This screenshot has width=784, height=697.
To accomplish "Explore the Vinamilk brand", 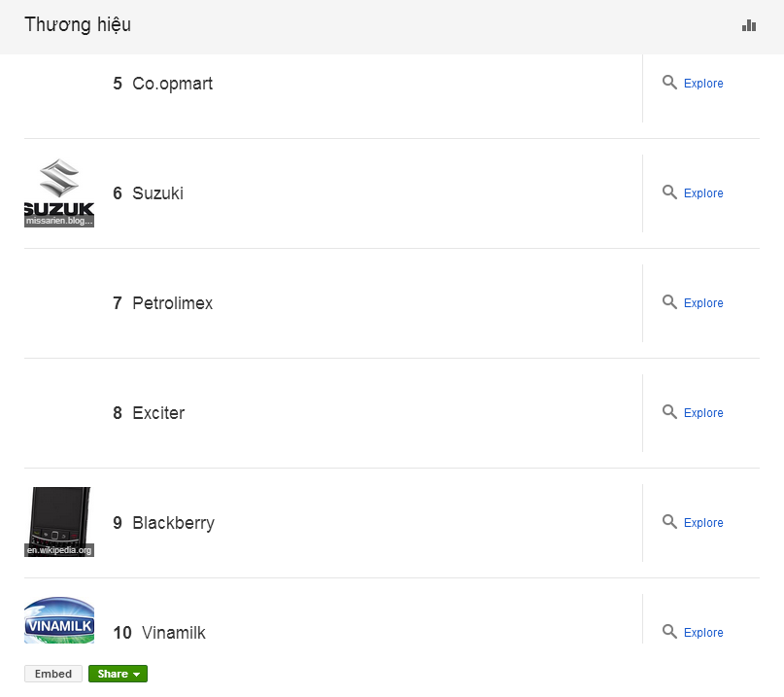I will tap(703, 633).
